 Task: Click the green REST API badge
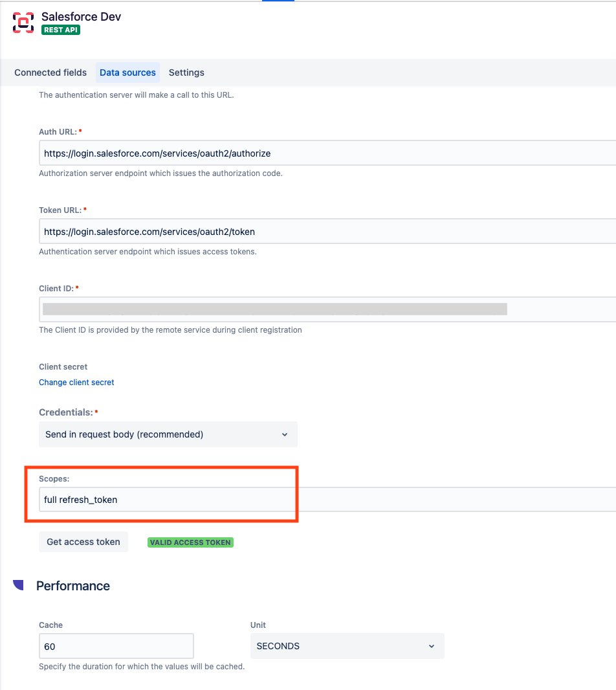click(x=61, y=30)
